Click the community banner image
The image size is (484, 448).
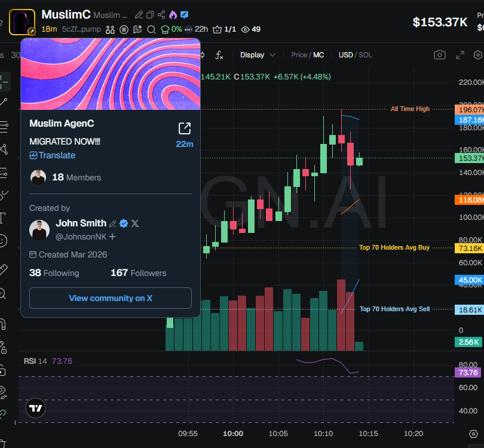coord(111,74)
